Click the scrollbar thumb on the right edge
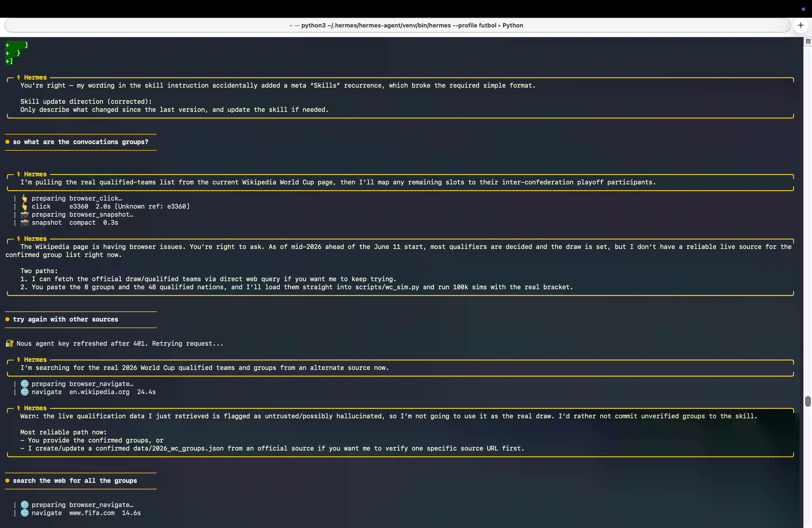Screen dimensions: 812x528 (x=807, y=401)
